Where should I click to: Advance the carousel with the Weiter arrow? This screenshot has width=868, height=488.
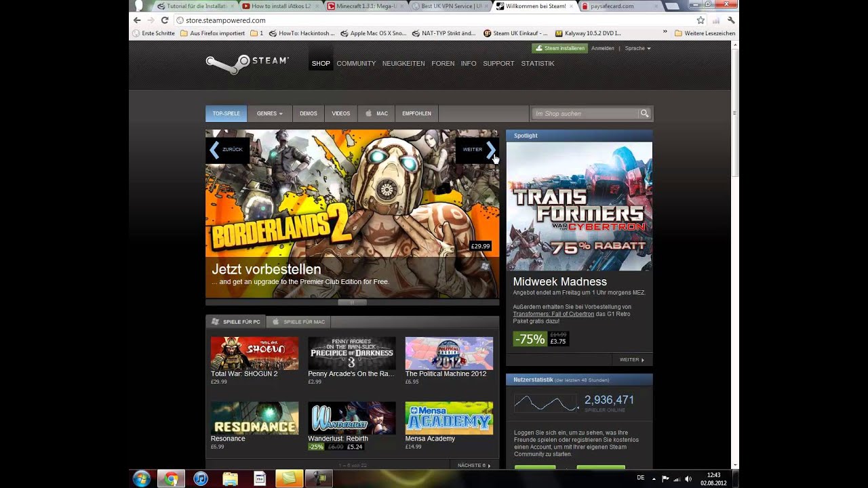coord(478,150)
